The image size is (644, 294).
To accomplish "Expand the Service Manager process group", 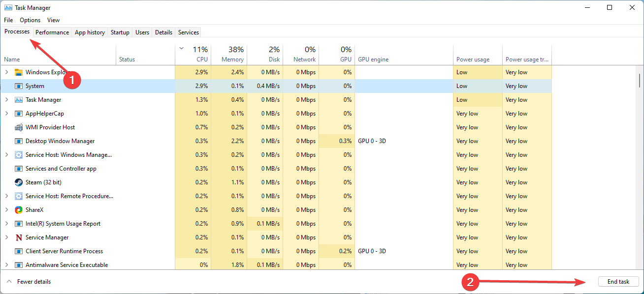I will click(x=6, y=237).
